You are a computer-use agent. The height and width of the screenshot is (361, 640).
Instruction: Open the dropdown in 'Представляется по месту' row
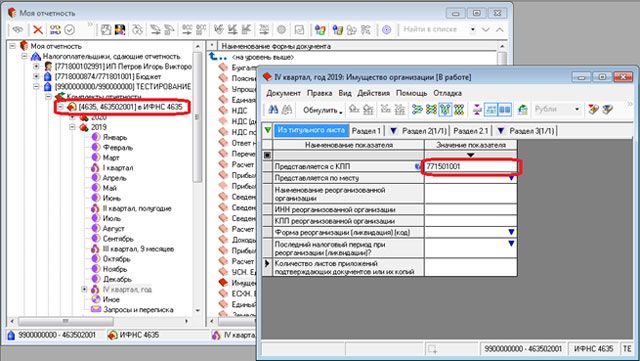[511, 178]
